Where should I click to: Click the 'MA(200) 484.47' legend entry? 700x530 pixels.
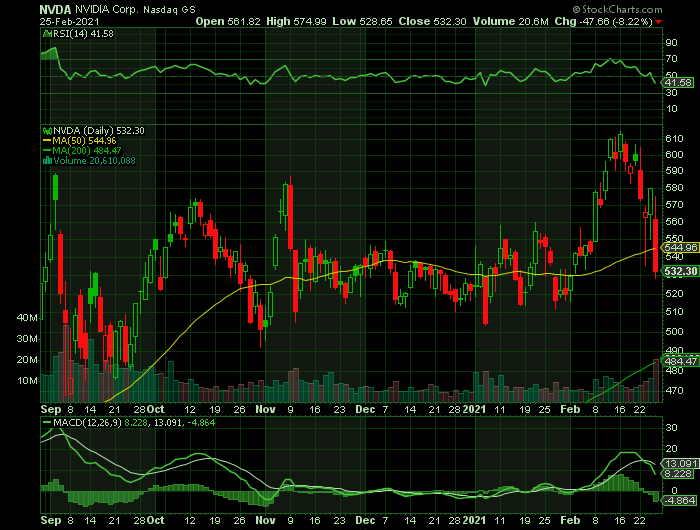87,150
